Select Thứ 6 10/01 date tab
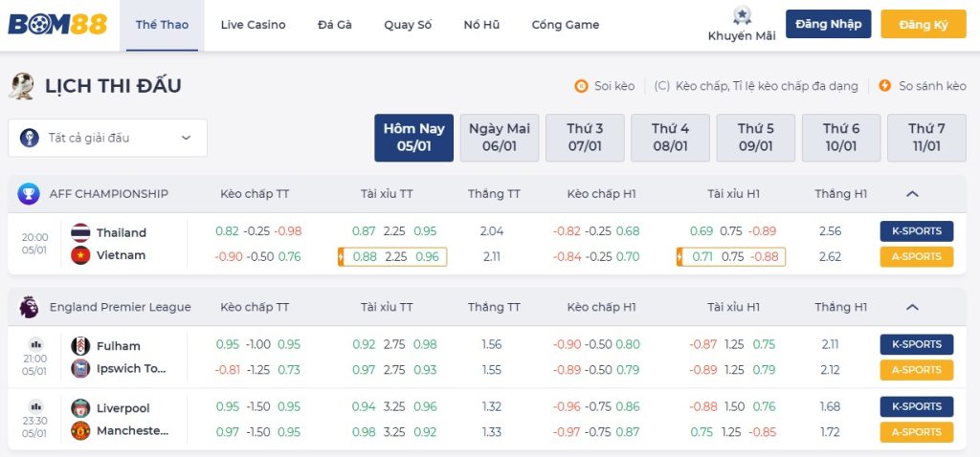Image resolution: width=980 pixels, height=457 pixels. tap(841, 138)
